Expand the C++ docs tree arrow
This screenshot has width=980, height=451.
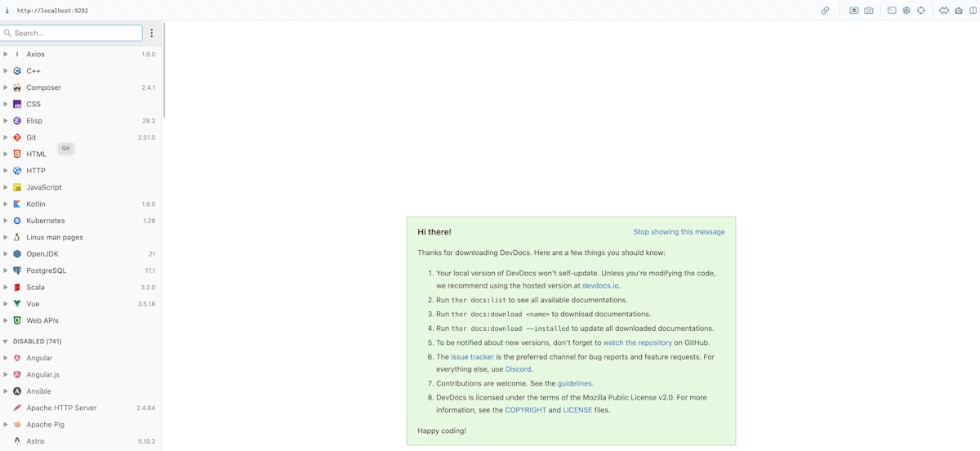coord(6,71)
